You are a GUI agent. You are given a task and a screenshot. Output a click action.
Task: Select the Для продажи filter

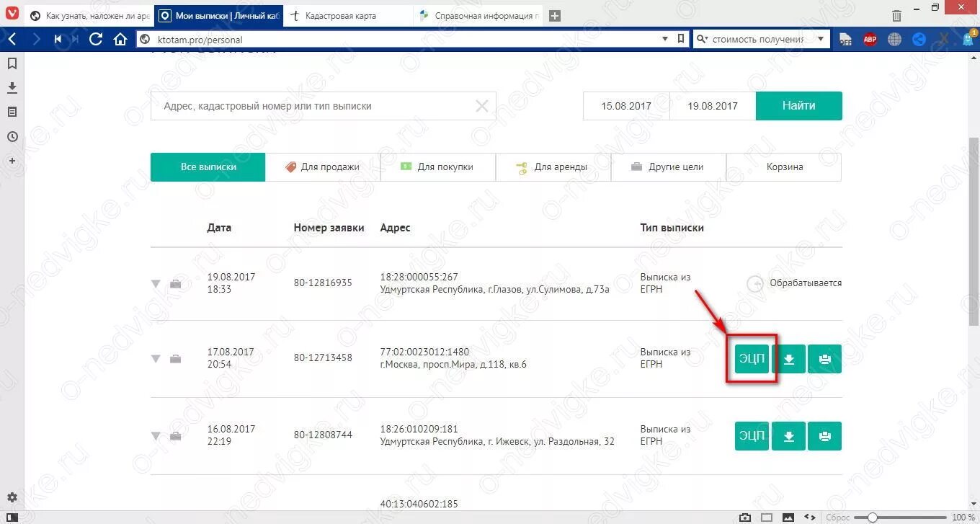coord(323,167)
